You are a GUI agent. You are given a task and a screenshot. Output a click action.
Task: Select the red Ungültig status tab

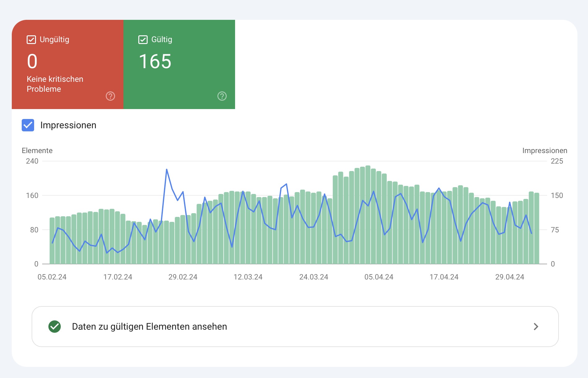coord(68,64)
